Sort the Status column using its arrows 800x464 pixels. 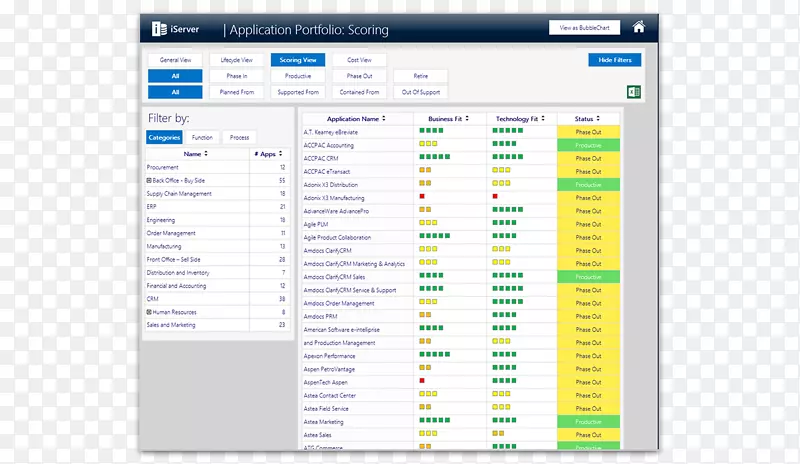(598, 119)
